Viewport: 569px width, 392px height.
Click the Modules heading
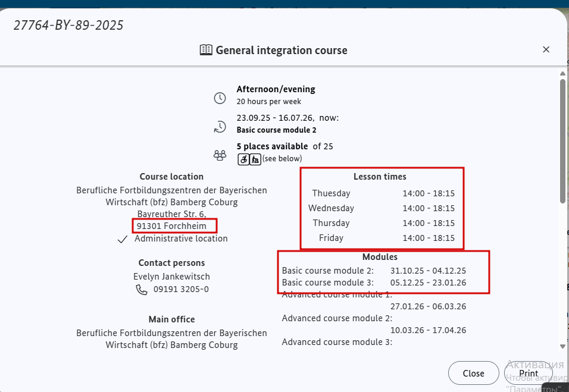380,257
